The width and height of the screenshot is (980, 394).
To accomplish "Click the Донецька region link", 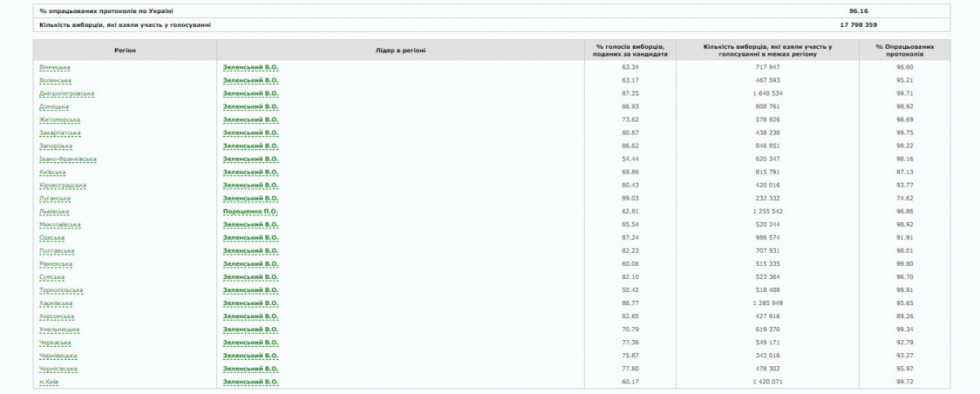I will click(54, 106).
